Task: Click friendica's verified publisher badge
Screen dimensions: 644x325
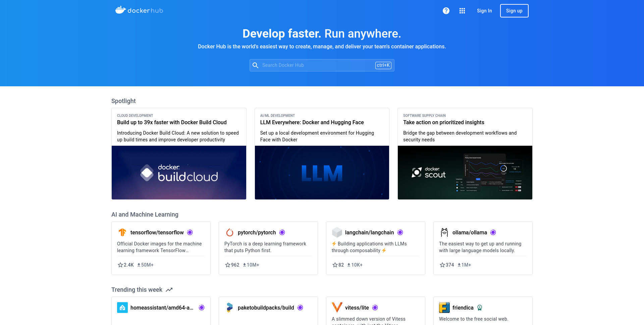Action: click(x=480, y=308)
